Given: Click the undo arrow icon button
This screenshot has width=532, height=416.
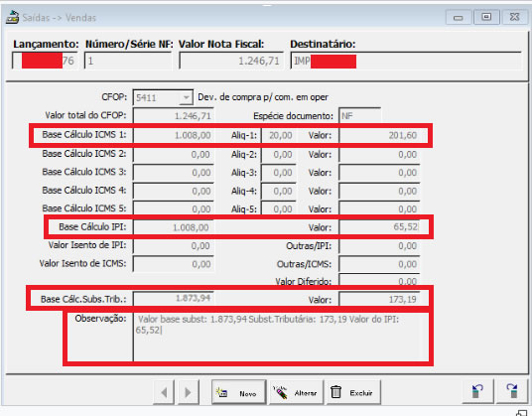Looking at the screenshot, I should pyautogui.click(x=477, y=391).
